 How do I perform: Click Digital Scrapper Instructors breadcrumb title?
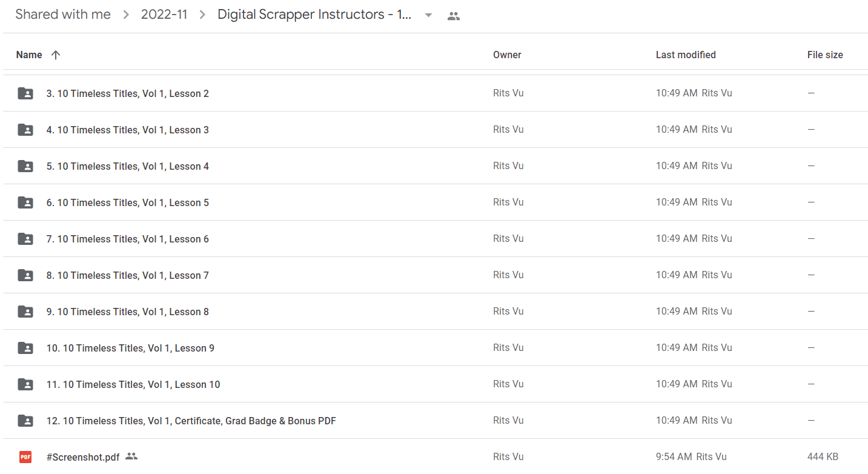(314, 15)
